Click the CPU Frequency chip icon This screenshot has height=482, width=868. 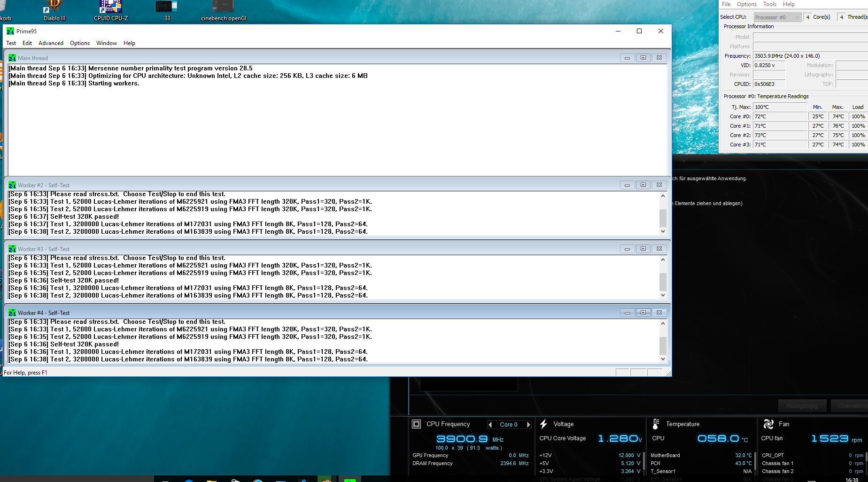click(416, 424)
